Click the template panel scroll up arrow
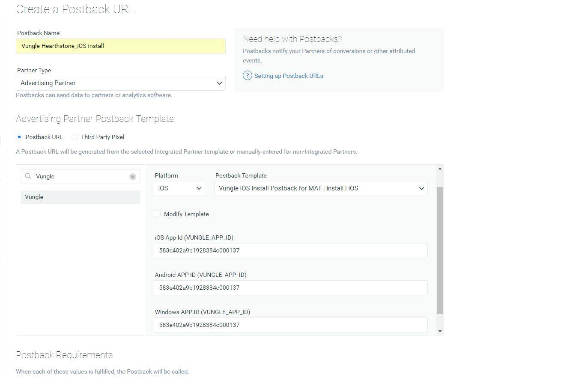Image resolution: width=588 pixels, height=380 pixels. [440, 169]
